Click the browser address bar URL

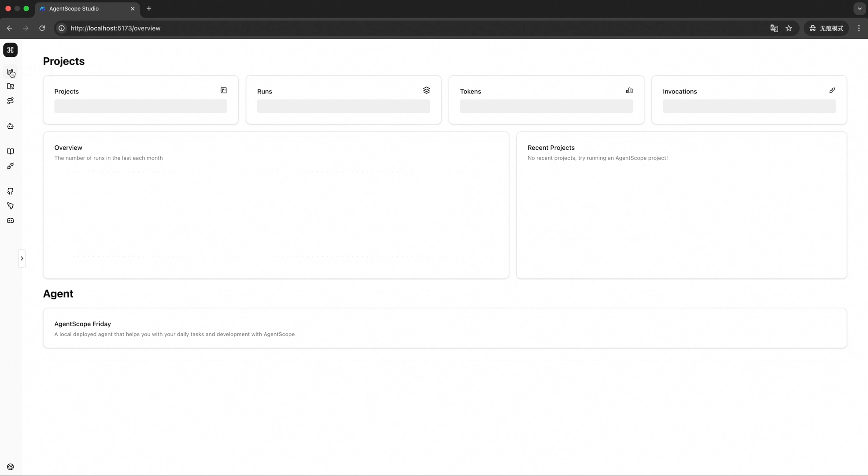115,28
